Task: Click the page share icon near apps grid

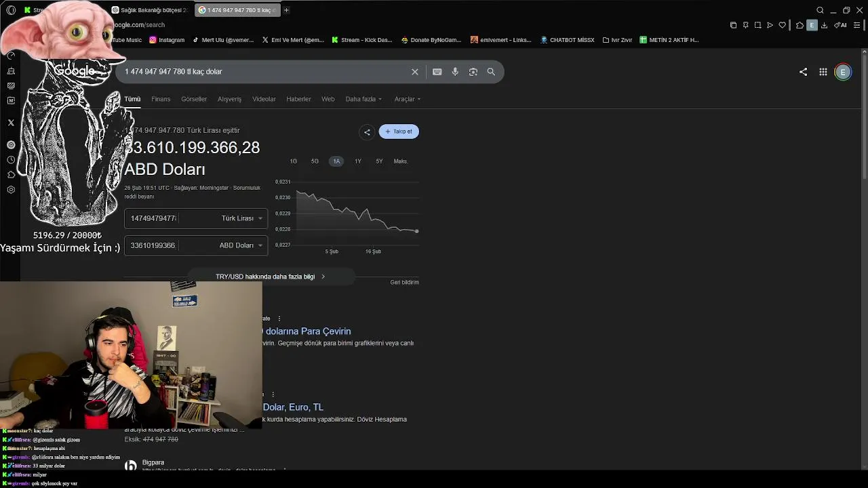Action: (803, 72)
